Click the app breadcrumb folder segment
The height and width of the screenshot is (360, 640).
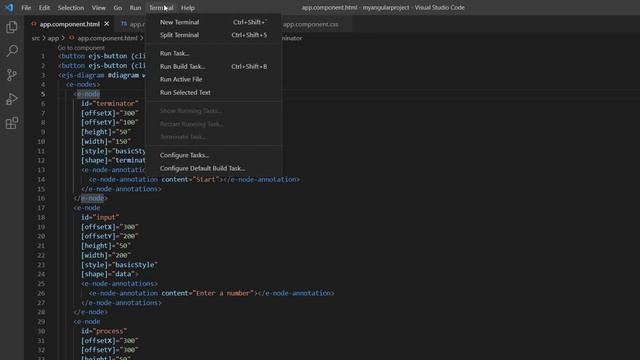[x=53, y=38]
